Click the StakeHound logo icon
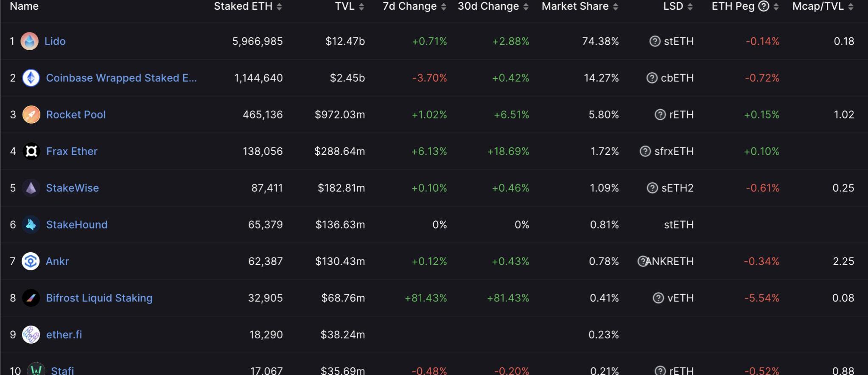Image resolution: width=868 pixels, height=375 pixels. 31,225
